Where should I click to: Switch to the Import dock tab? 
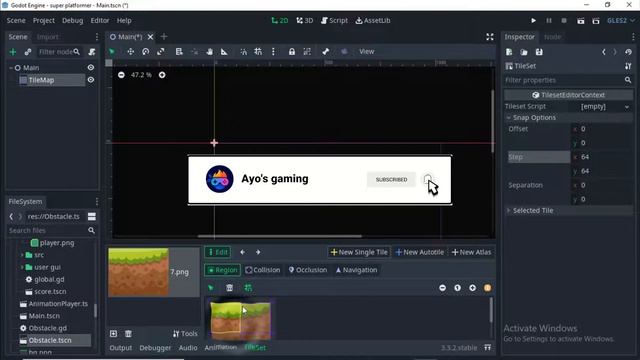point(47,37)
